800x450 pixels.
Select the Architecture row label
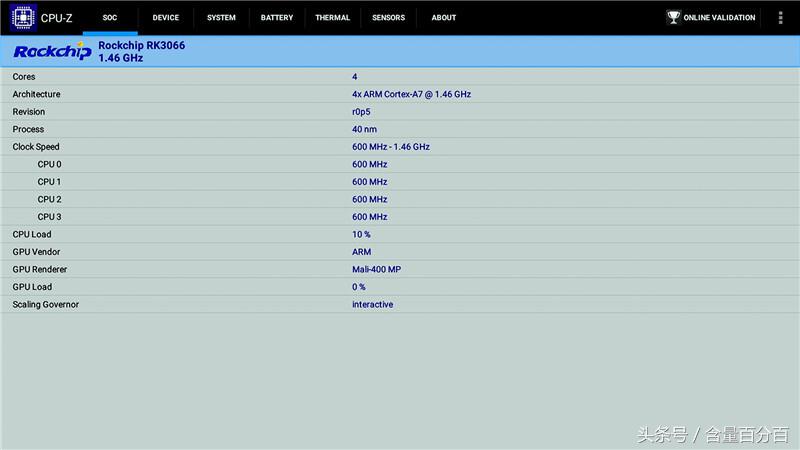click(x=36, y=94)
